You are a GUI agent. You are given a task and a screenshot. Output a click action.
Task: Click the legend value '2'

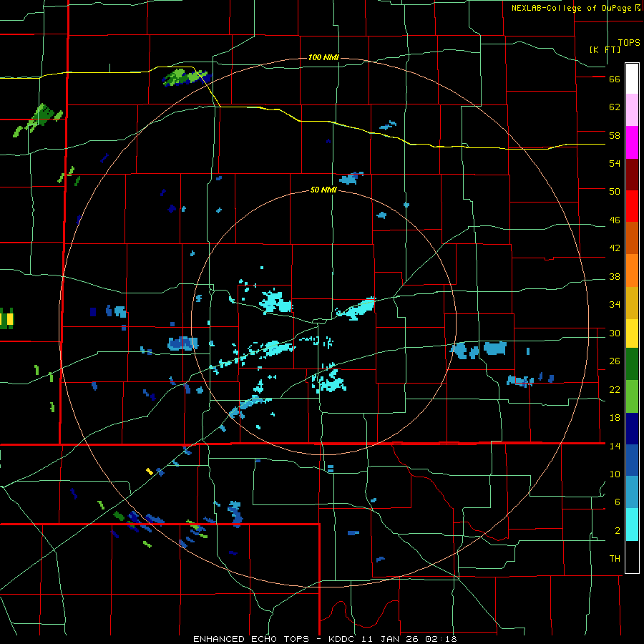[617, 530]
